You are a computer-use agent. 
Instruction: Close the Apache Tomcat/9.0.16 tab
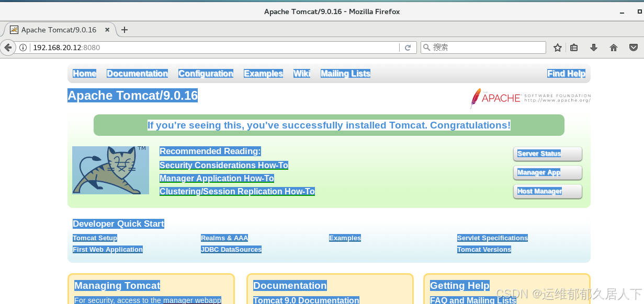pyautogui.click(x=107, y=30)
